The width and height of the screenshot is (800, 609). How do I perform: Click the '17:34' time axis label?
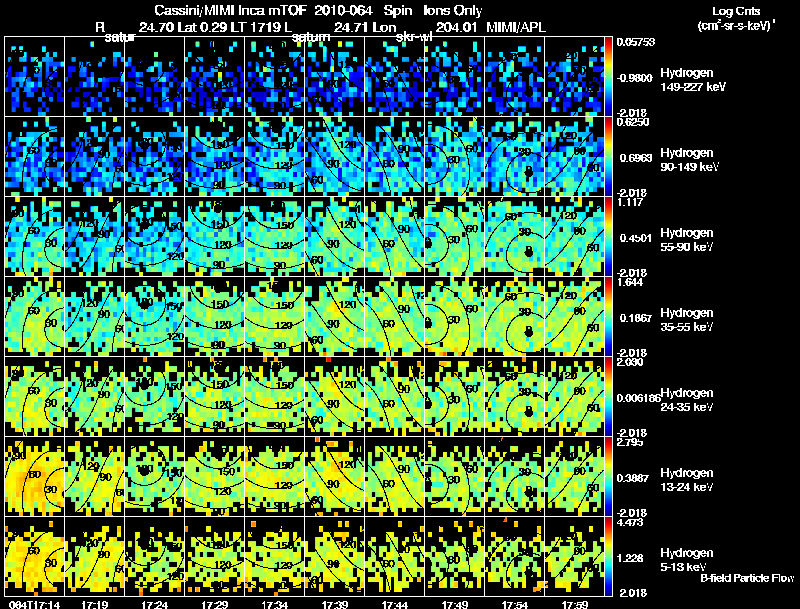coord(274,604)
